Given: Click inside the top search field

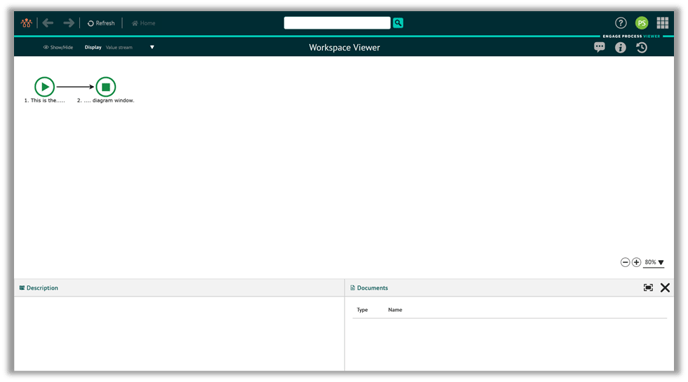Looking at the screenshot, I should (x=337, y=23).
